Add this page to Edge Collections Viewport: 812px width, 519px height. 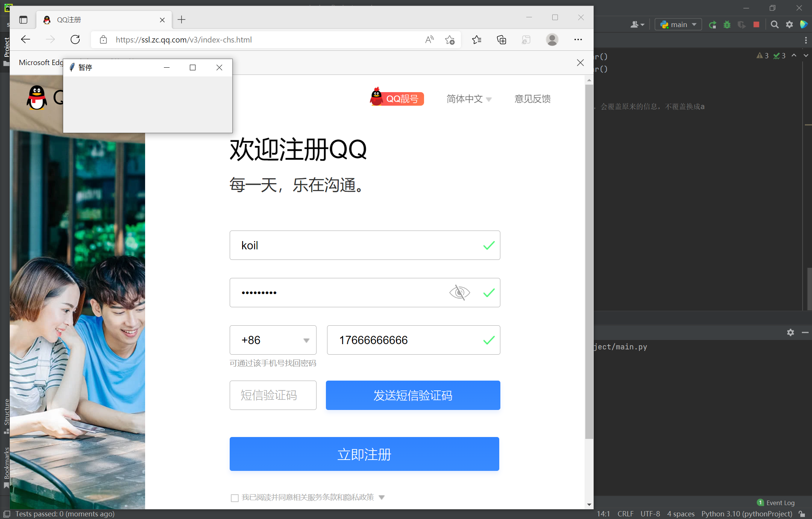pos(501,39)
